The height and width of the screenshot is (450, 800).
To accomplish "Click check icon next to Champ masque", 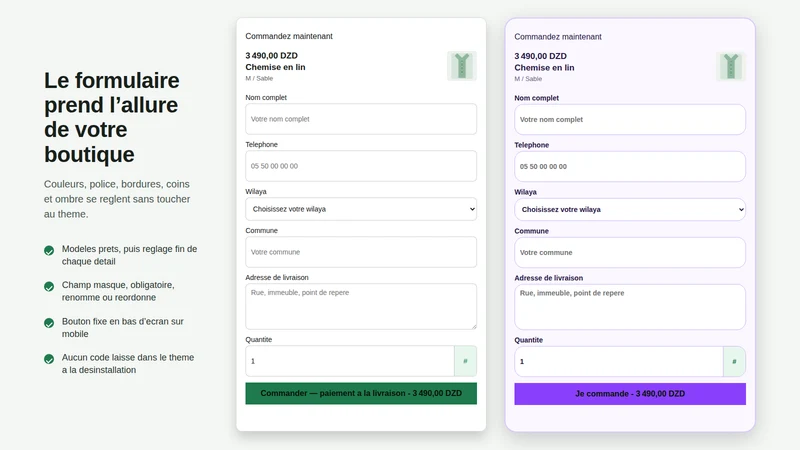I will [49, 287].
